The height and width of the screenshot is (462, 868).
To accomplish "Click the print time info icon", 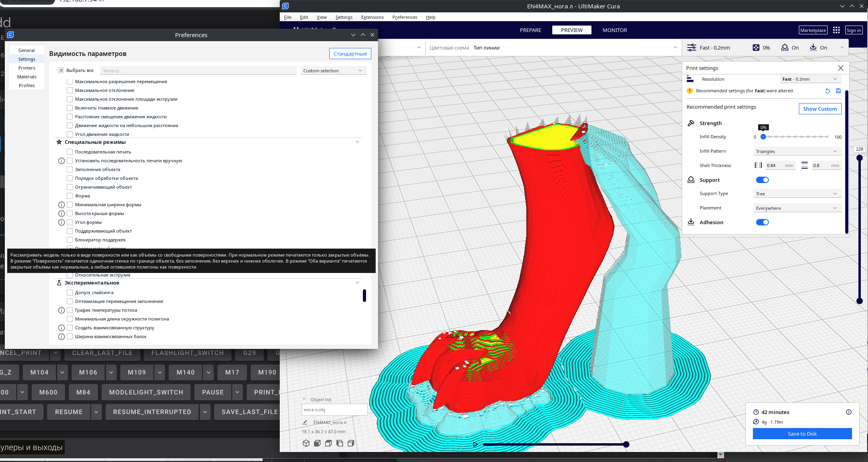I will (x=849, y=412).
